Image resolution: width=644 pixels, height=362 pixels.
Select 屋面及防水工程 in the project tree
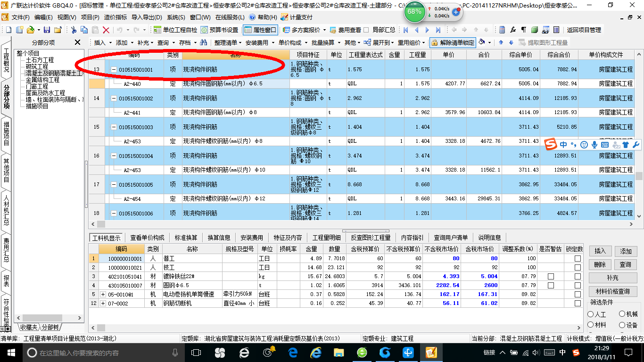point(45,93)
